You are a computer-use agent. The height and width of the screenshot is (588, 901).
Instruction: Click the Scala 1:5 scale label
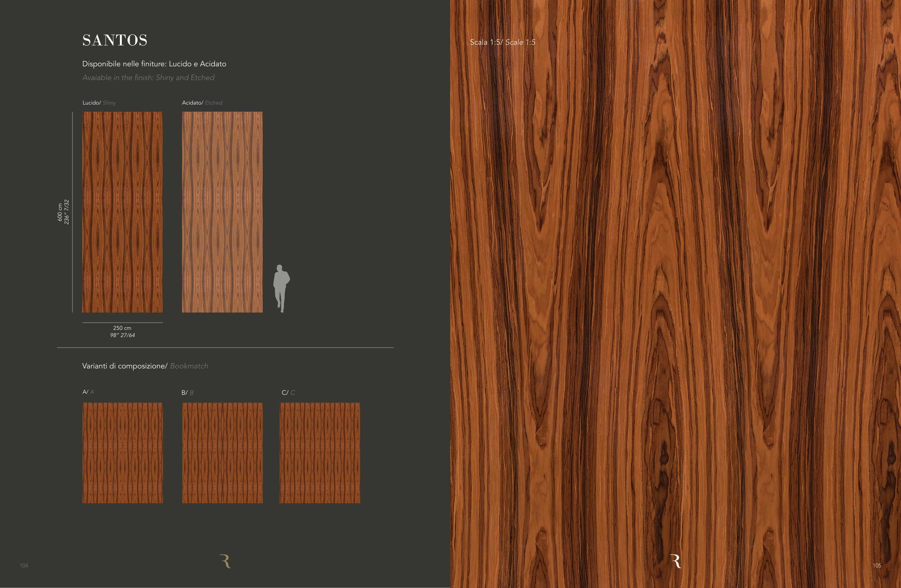(x=502, y=43)
